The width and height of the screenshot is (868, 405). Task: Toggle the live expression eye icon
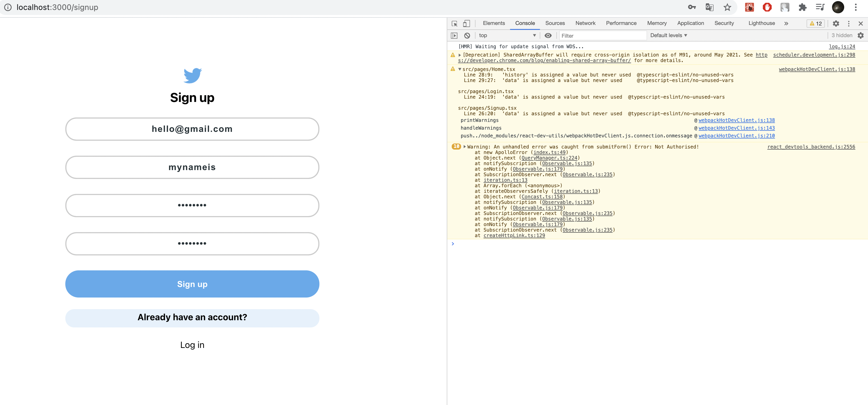(548, 35)
